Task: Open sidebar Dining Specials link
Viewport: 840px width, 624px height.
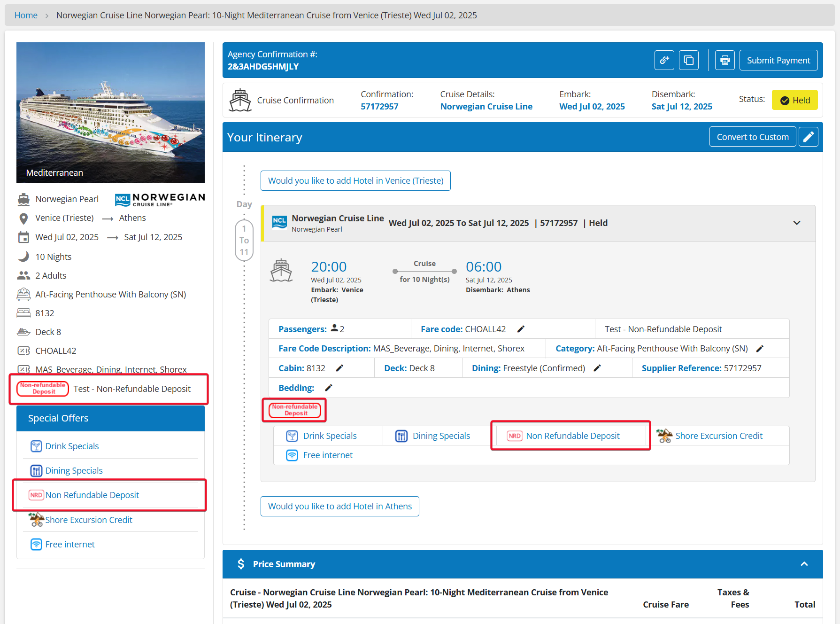Action: [74, 470]
